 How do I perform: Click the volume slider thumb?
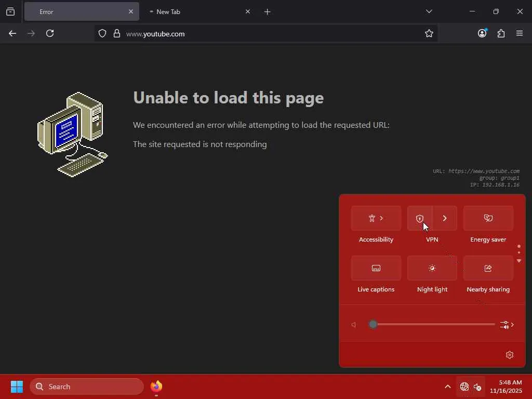[x=373, y=324]
